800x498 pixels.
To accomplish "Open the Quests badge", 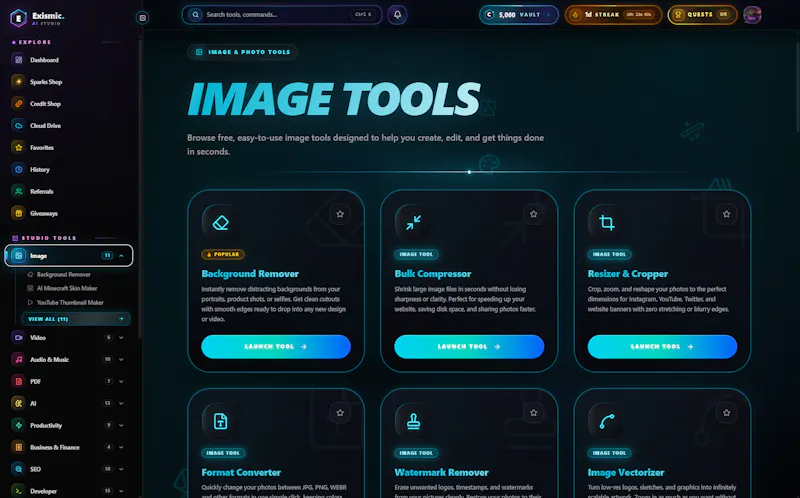I will pos(703,15).
